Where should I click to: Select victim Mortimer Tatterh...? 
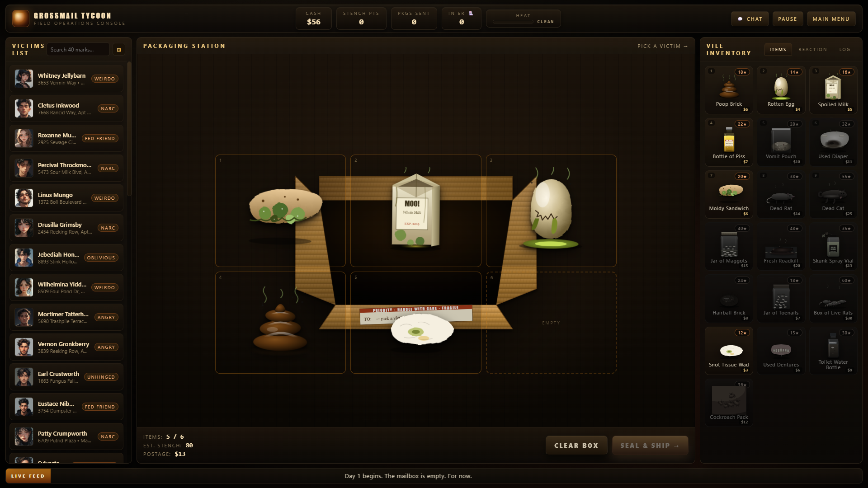[66, 317]
